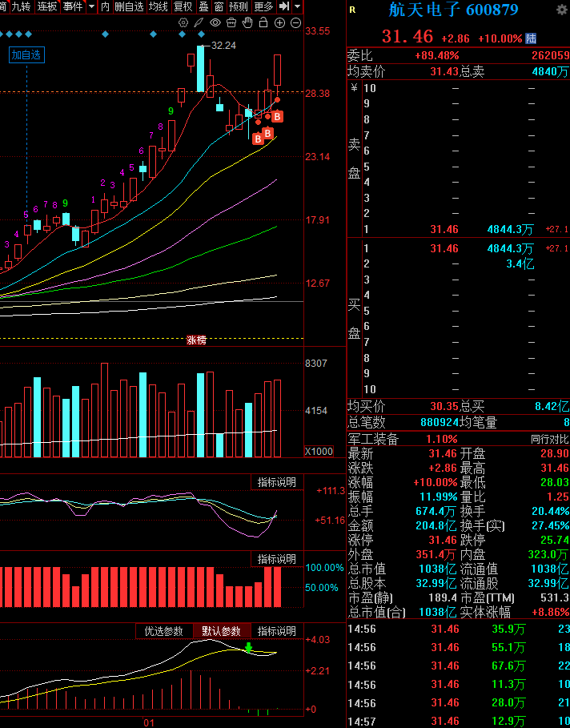Expand the dropdown arrow at toolbar end
This screenshot has width=570, height=728.
point(298,6)
